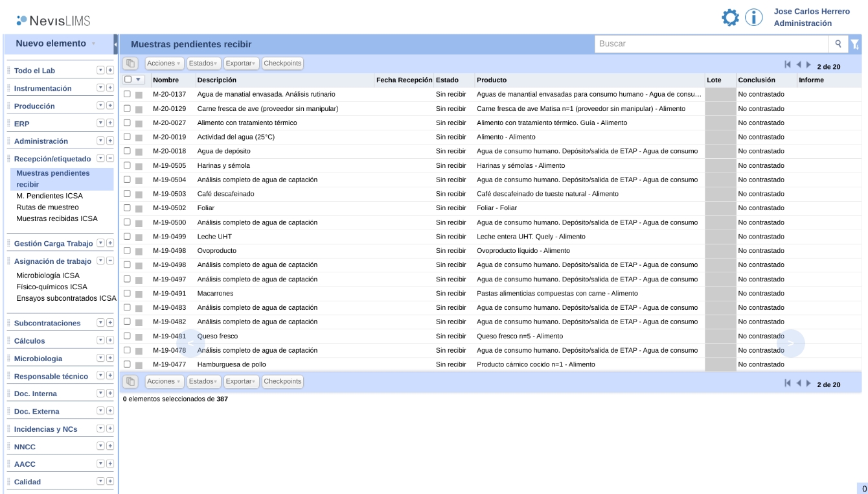Tick the checkbox for sample M-19-0503
The width and height of the screenshot is (868, 494).
128,194
